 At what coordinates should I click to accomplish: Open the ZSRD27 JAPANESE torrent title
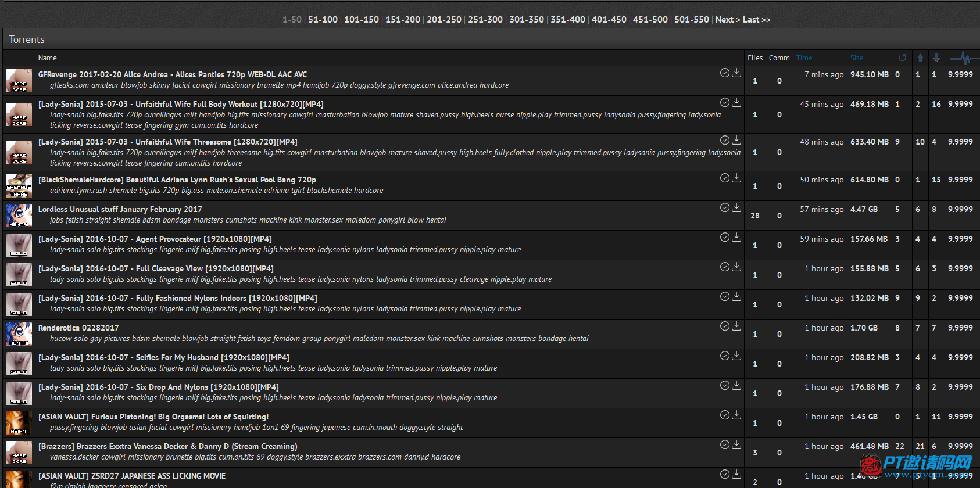(x=132, y=476)
